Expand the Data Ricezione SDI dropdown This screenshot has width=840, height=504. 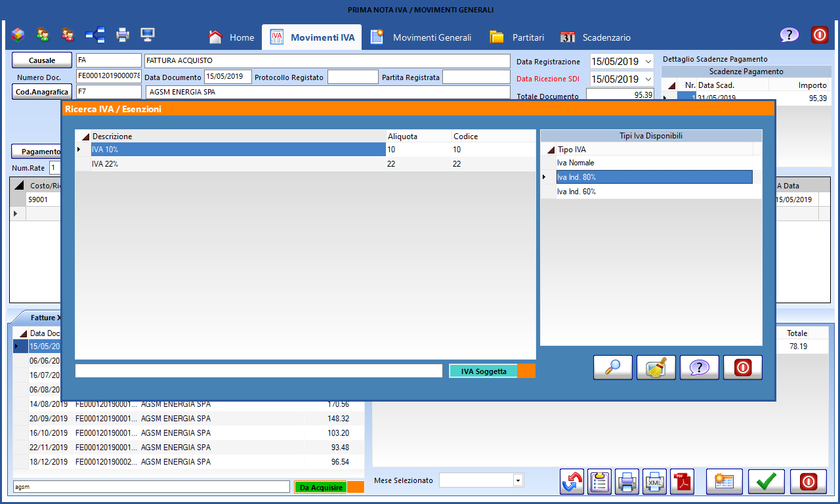coord(648,79)
